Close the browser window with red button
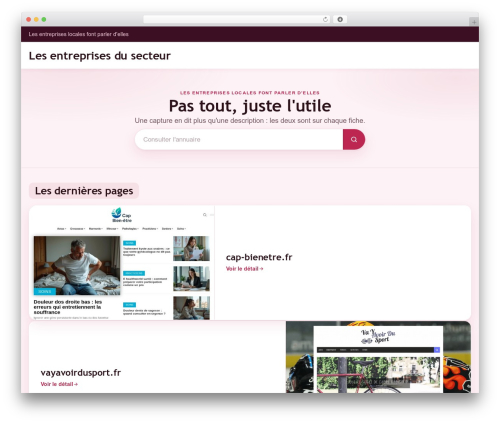The width and height of the screenshot is (500, 423). coord(29,19)
